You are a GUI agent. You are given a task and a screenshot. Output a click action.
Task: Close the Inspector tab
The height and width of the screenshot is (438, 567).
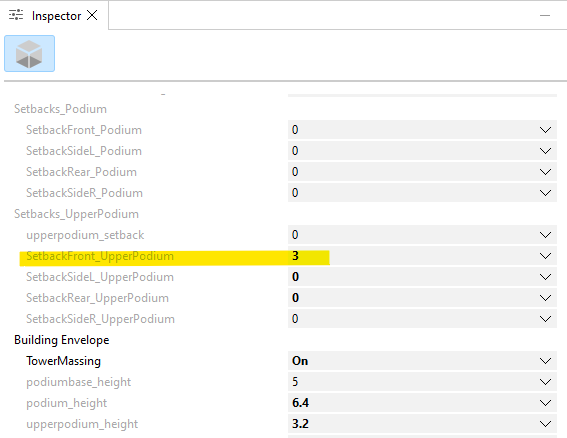[x=93, y=15]
